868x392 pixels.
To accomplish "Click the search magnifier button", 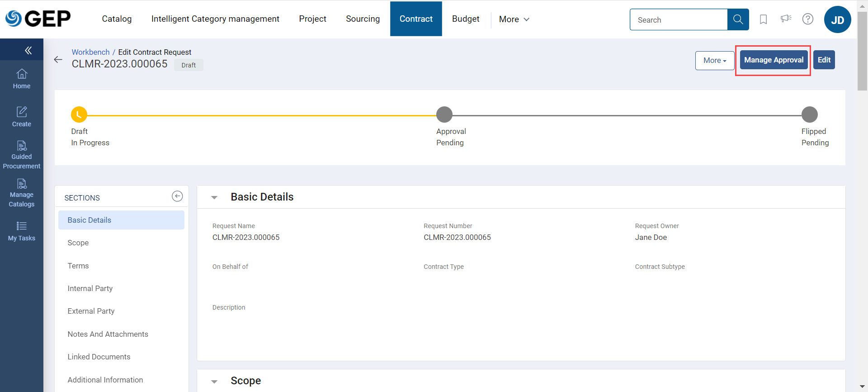I will point(738,19).
